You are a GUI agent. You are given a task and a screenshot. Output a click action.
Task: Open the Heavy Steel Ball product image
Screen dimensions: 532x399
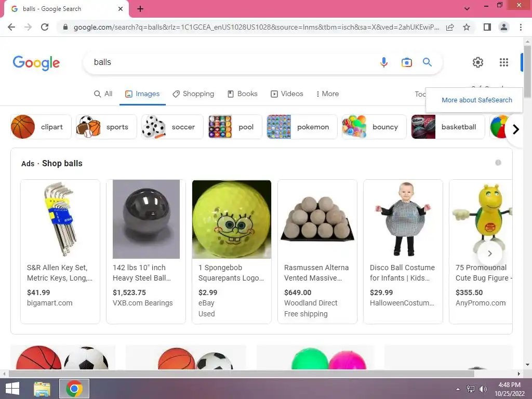(x=146, y=219)
